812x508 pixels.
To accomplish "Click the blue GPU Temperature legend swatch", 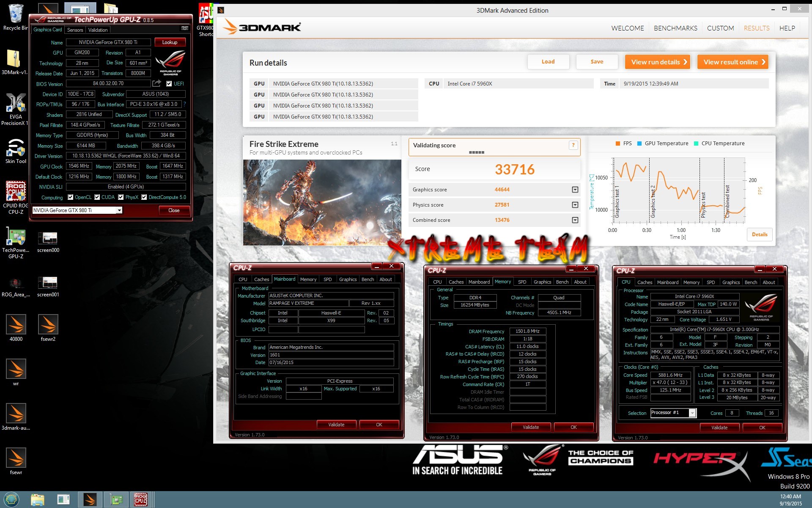I will [639, 144].
